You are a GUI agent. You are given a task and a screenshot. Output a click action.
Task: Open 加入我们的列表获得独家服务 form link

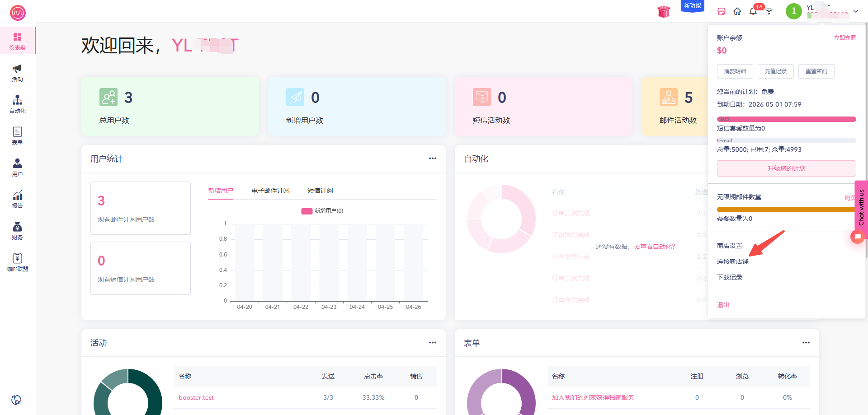(593, 397)
